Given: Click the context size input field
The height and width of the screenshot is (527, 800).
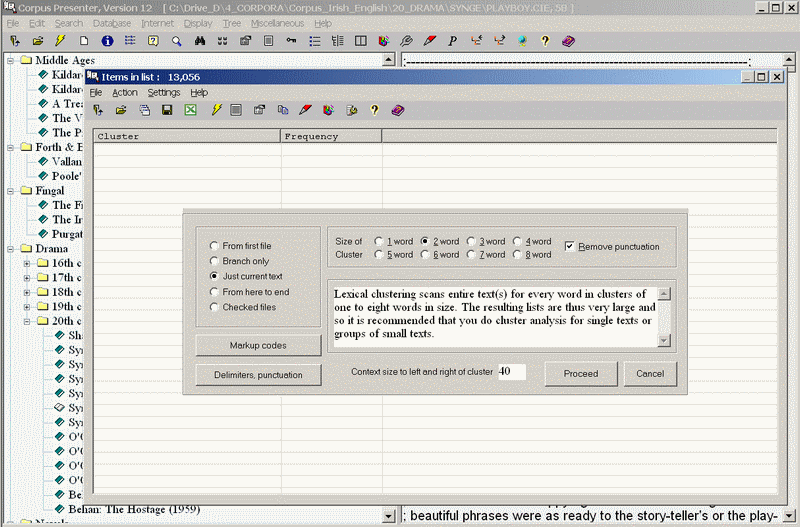Looking at the screenshot, I should click(511, 372).
